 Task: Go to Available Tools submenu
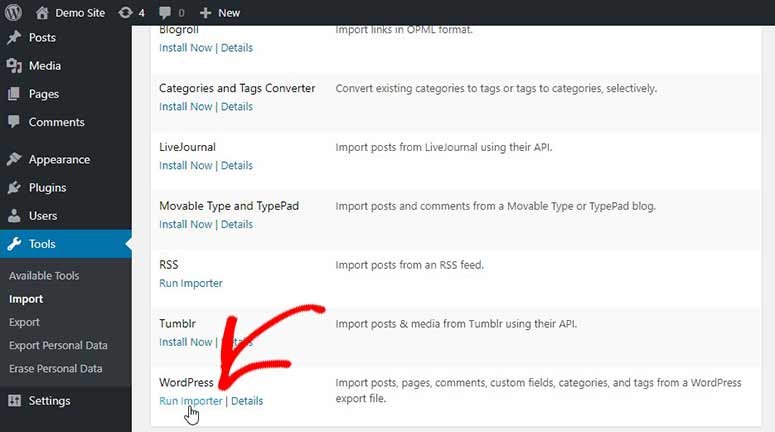pos(44,276)
